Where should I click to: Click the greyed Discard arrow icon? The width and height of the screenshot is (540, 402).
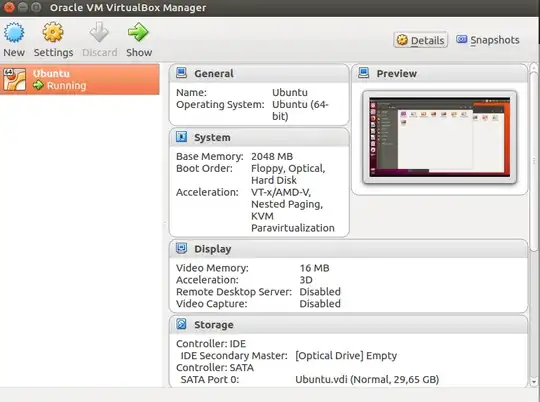tap(99, 32)
